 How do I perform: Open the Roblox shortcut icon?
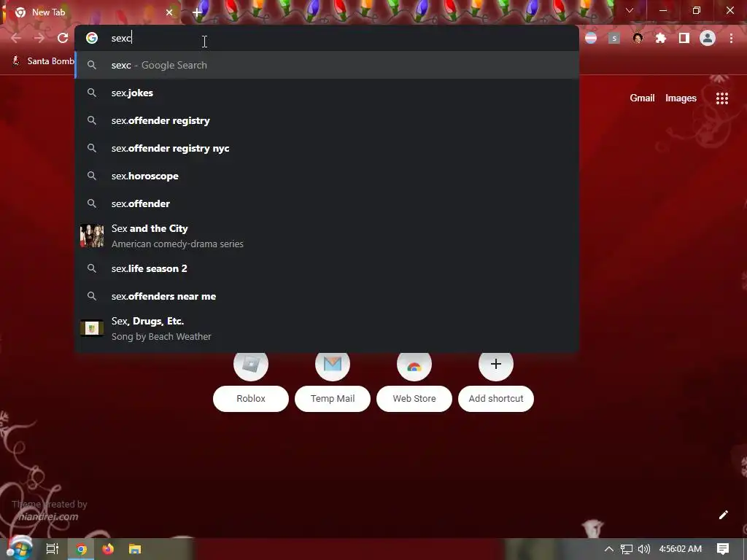tap(251, 365)
